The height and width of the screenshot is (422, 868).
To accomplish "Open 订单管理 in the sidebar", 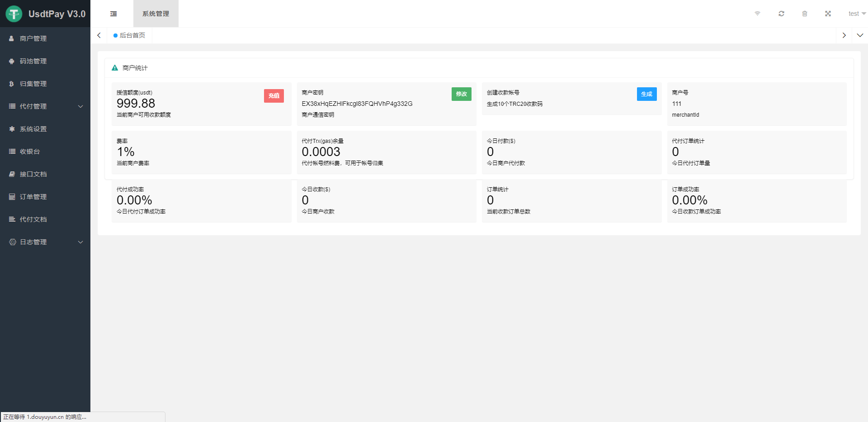I will [45, 197].
